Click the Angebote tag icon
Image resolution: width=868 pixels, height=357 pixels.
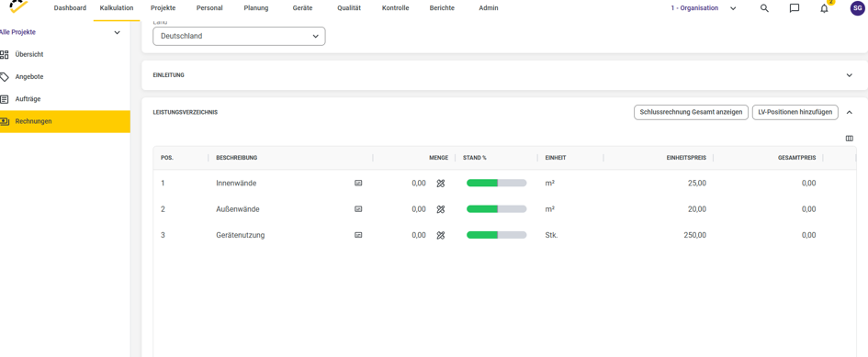click(5, 76)
